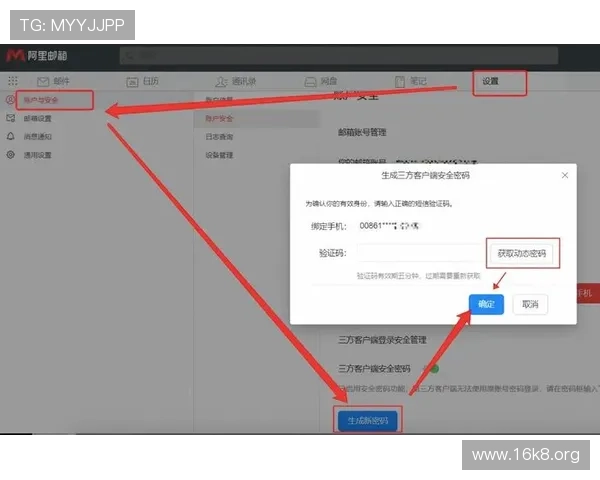Click the 网盘 drive icon
Screen dimensions: 600x480
click(310, 82)
